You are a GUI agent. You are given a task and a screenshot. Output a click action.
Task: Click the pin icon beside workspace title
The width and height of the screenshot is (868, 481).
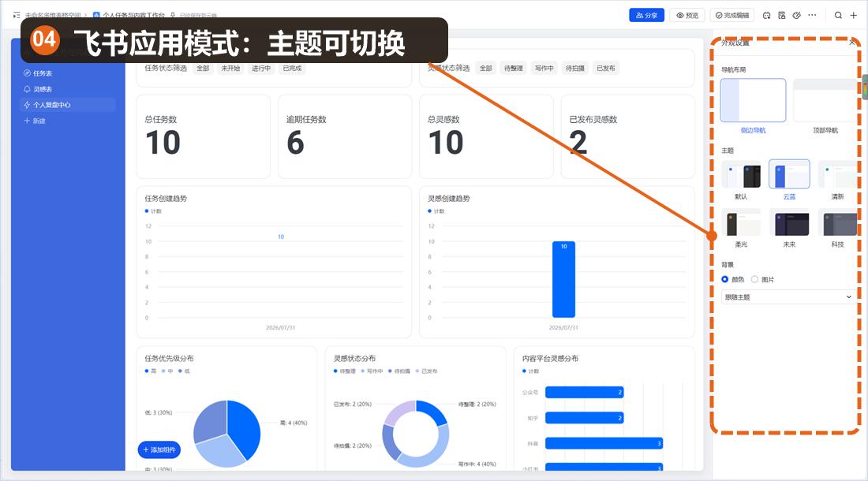tap(173, 16)
